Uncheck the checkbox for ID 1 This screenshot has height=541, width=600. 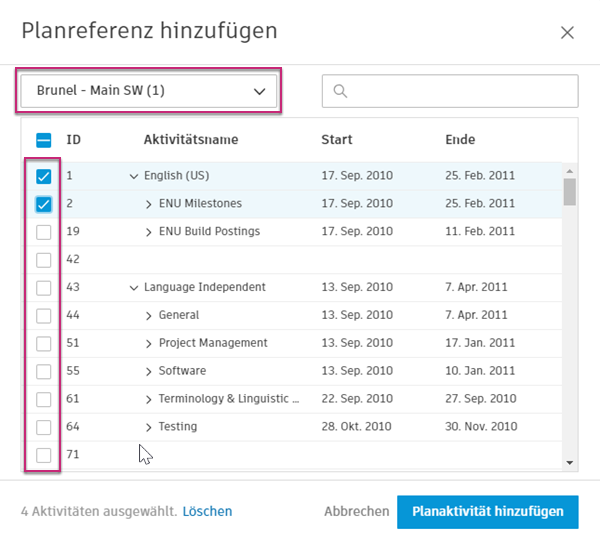[43, 176]
